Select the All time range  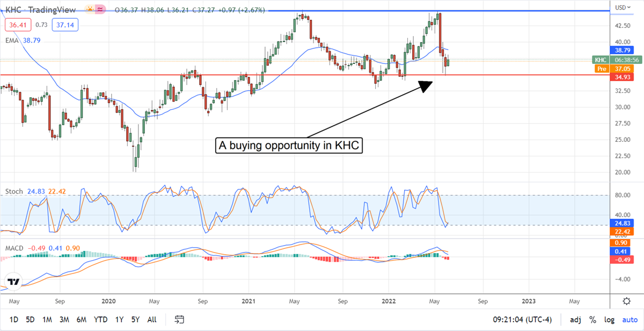[x=152, y=319]
